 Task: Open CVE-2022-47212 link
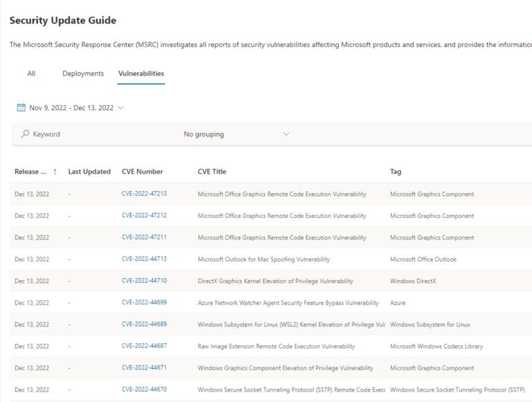(144, 216)
